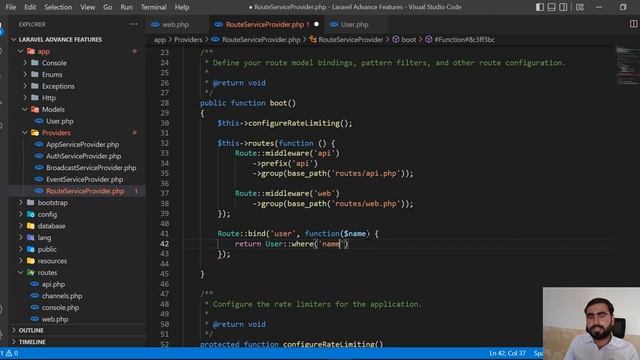Expand the Console folder chevron
Screen dimensions: 640x360
click(x=25, y=63)
